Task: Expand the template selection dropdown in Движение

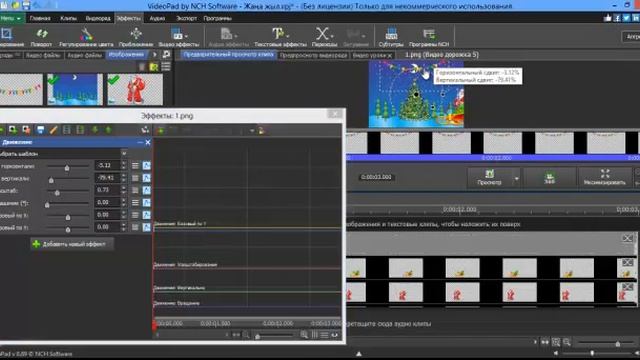Action: coord(124,153)
